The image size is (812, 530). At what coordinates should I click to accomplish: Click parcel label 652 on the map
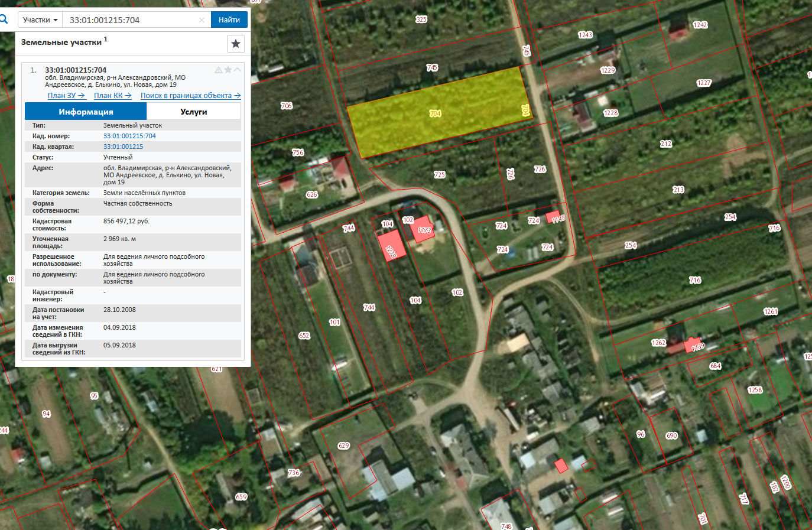[x=304, y=336]
